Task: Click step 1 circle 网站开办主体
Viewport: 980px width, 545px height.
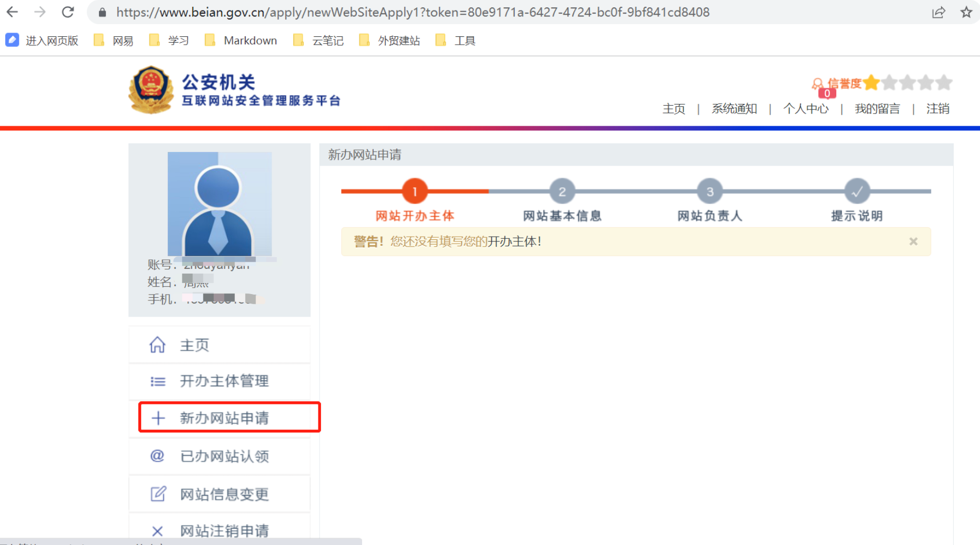Action: coord(415,191)
